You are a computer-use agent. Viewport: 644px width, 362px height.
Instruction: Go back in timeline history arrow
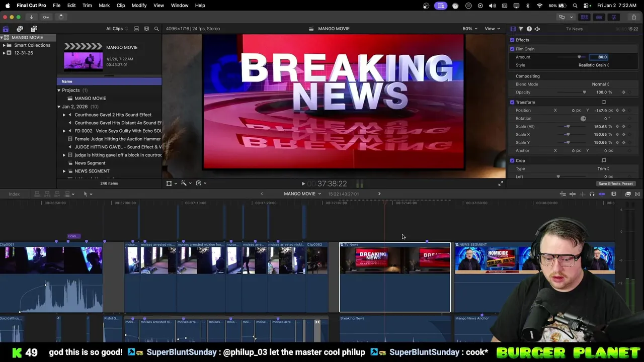click(x=261, y=194)
